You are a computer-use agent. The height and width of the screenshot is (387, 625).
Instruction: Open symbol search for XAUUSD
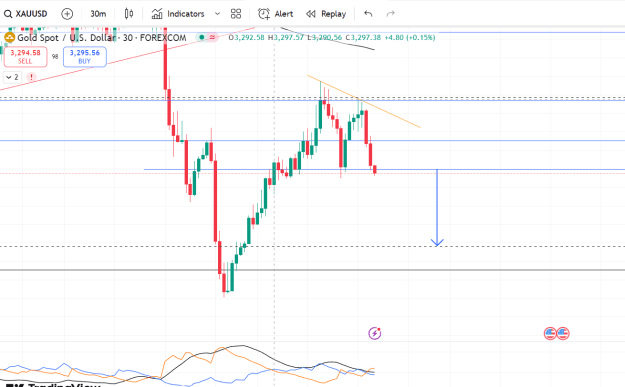tap(26, 14)
